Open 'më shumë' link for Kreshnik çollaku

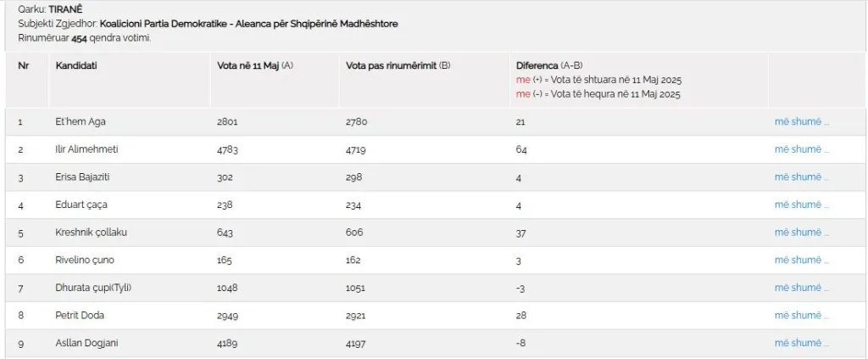click(802, 233)
